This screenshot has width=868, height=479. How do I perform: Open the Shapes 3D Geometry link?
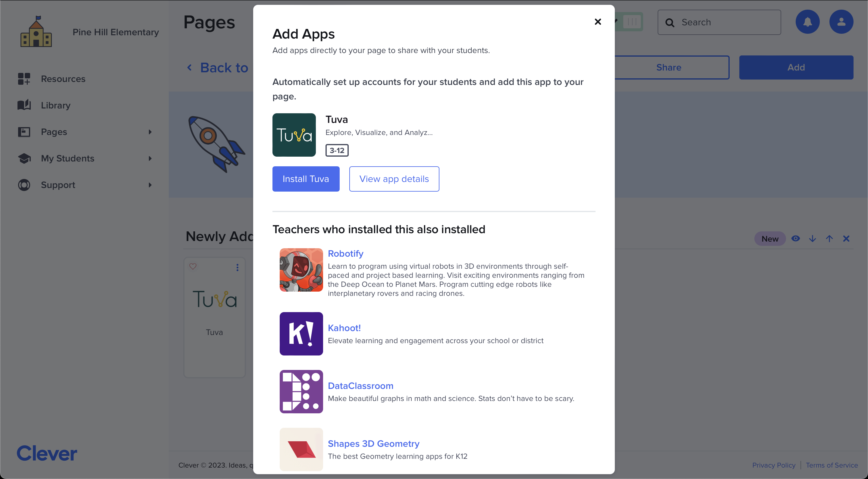tap(373, 444)
